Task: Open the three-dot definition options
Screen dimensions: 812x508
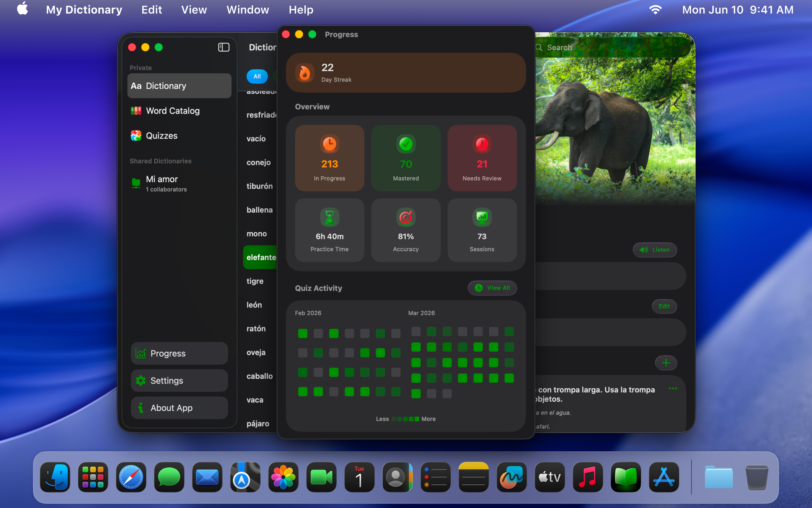Action: click(x=673, y=388)
